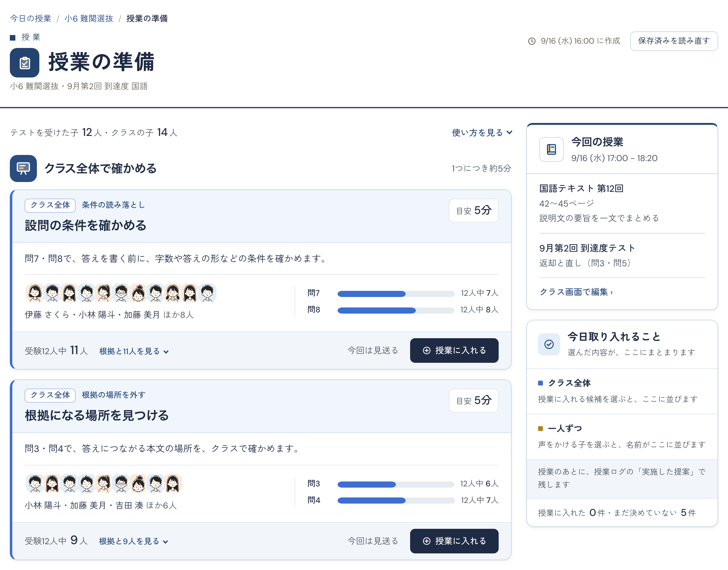Click 伊藤 さくら・小林 陽斗 names line
This screenshot has height=570, width=728.
109,315
